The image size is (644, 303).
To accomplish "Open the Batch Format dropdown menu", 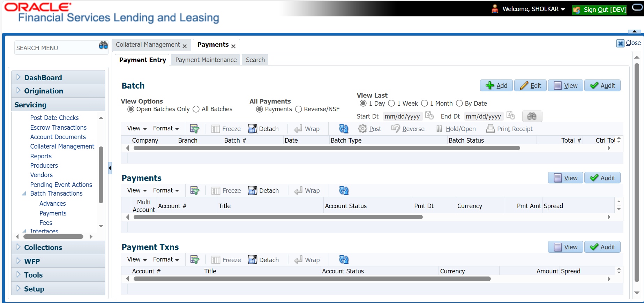I will pos(166,128).
